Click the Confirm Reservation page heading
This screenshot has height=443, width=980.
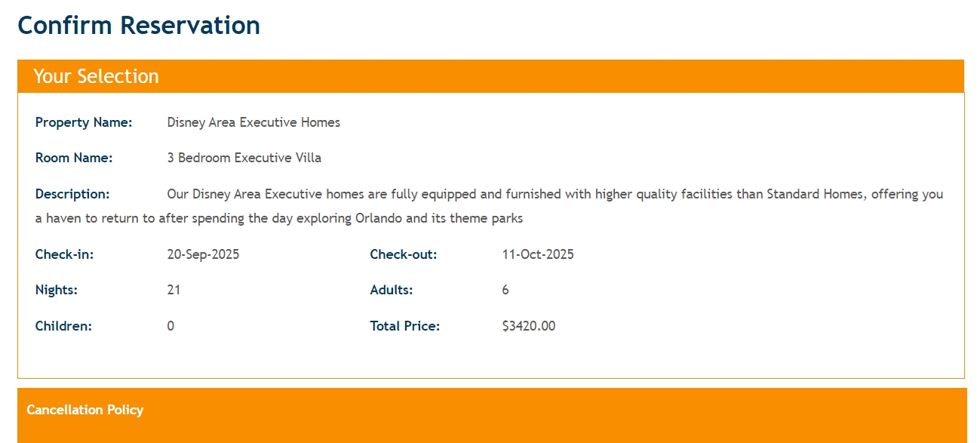[x=139, y=26]
